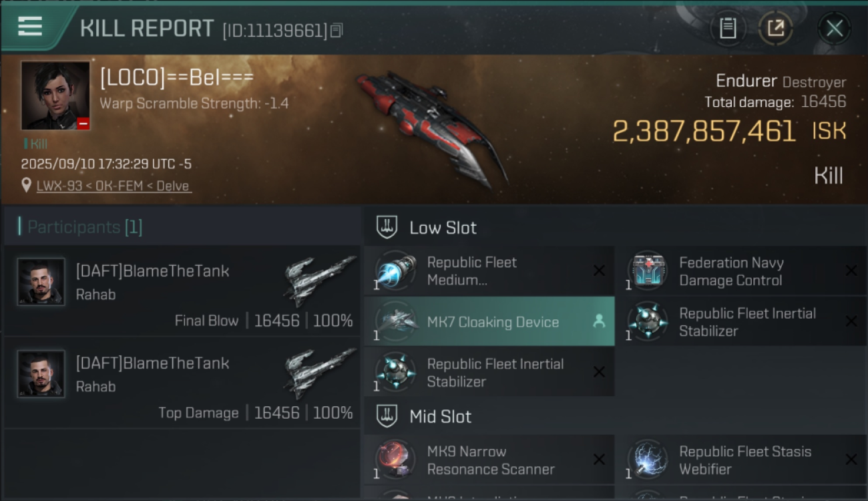
Task: Open the hamburger menu icon
Action: [30, 27]
